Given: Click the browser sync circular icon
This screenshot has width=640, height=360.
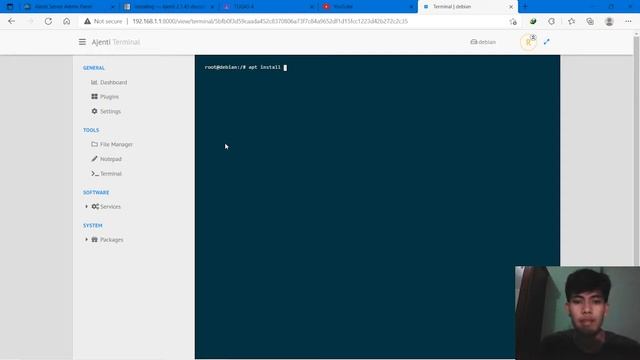Looking at the screenshot, I should (551, 21).
